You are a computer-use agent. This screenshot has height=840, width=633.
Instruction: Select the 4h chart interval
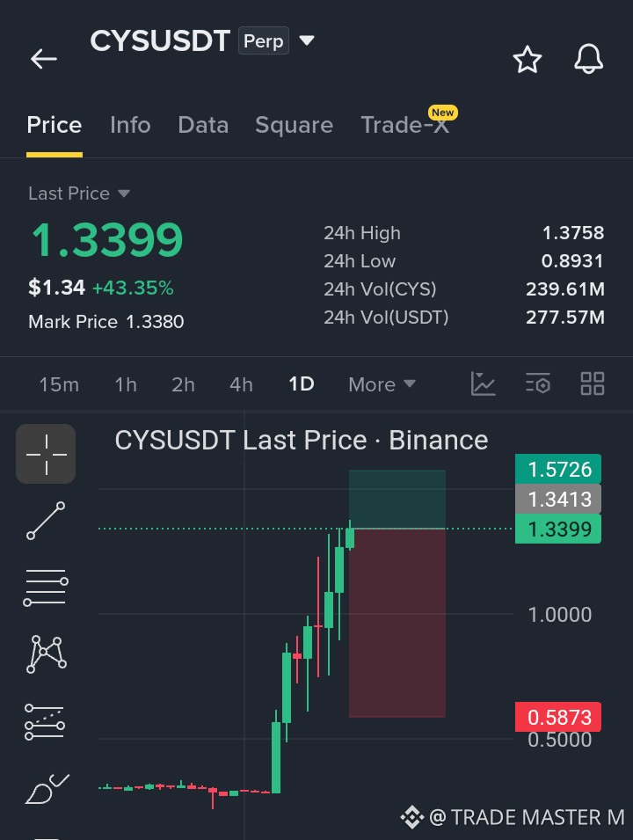coord(241,384)
